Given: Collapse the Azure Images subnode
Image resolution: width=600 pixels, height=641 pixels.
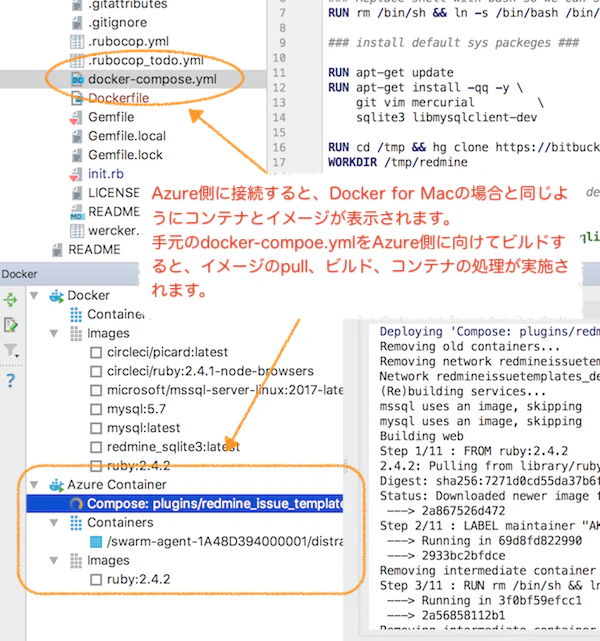Looking at the screenshot, I should [x=54, y=560].
